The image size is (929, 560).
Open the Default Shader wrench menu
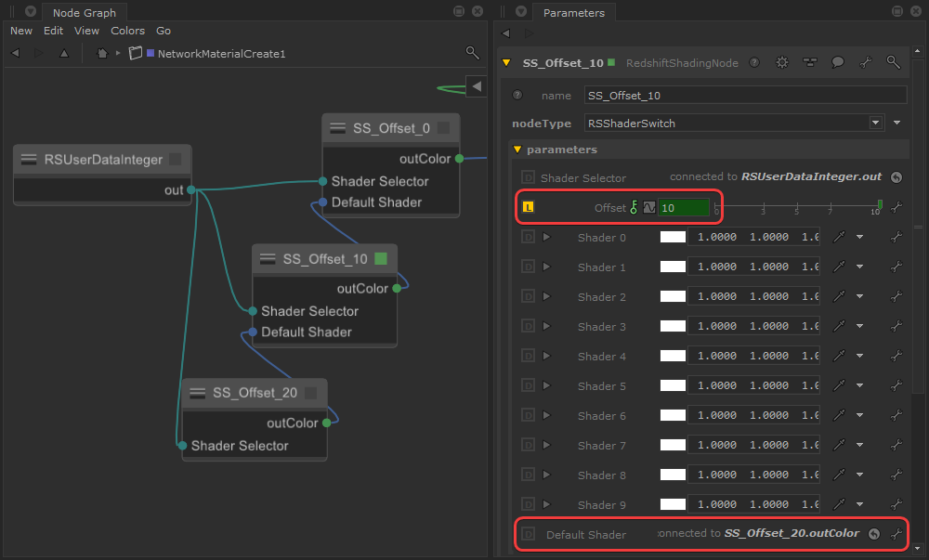pyautogui.click(x=896, y=534)
